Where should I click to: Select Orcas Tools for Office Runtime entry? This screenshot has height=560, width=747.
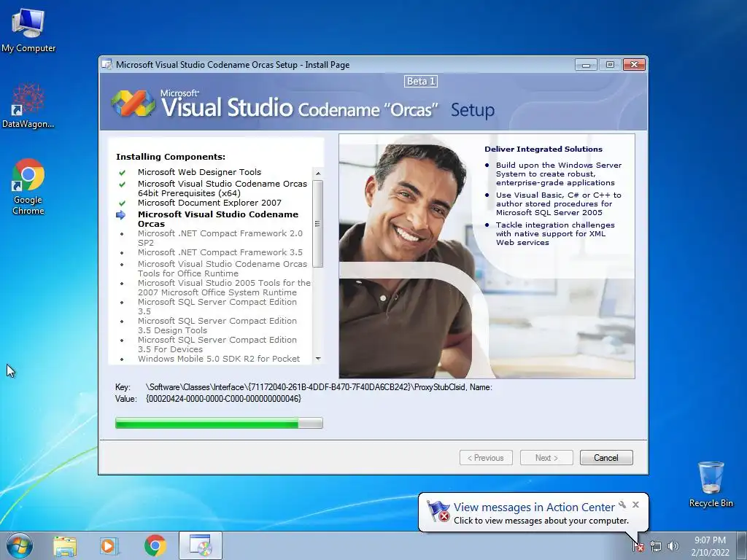click(x=222, y=268)
